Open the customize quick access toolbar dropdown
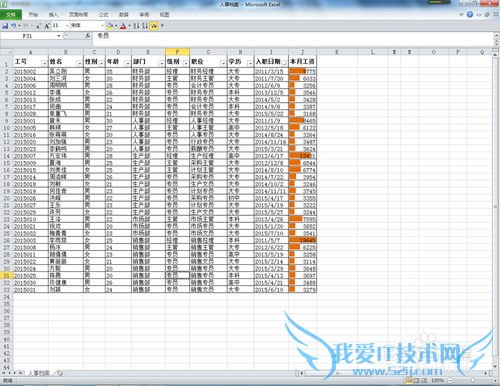The width and height of the screenshot is (500, 386). [x=162, y=26]
